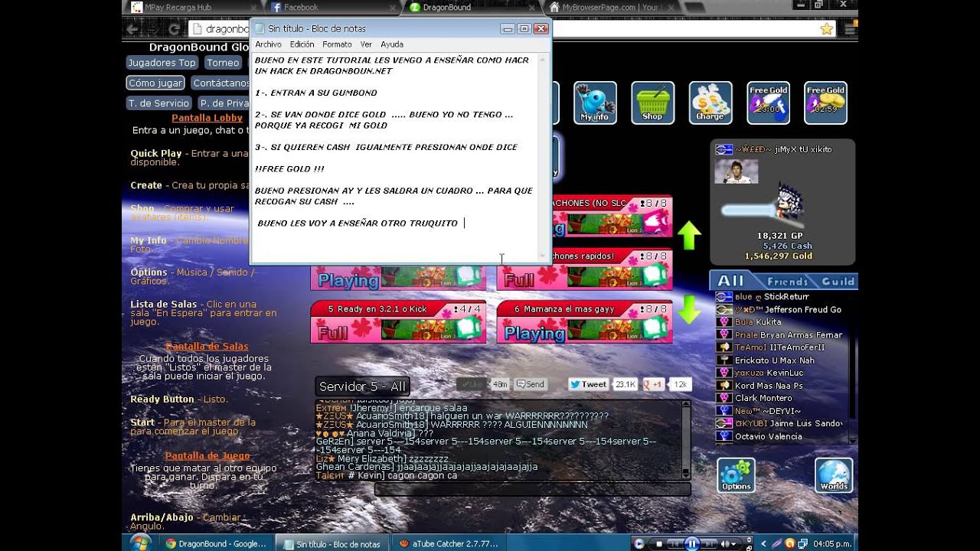
Task: Click the green up arrow for rooms
Action: click(689, 235)
